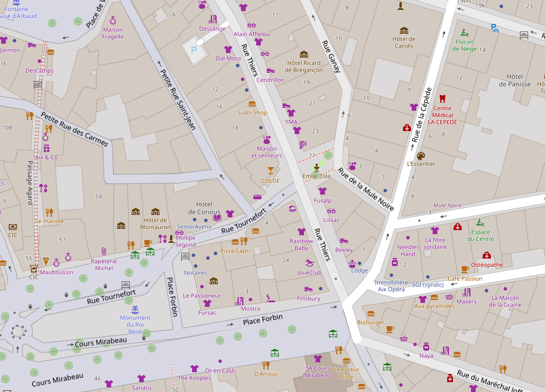This screenshot has height=392, width=545.
Task: Click the Passage Agard label
Action: tap(30, 182)
